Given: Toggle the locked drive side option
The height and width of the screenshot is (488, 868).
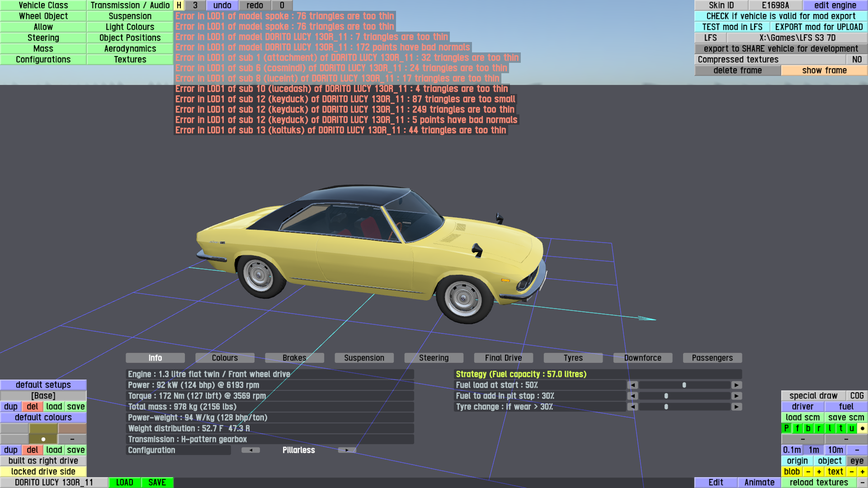Looking at the screenshot, I should coord(43,472).
